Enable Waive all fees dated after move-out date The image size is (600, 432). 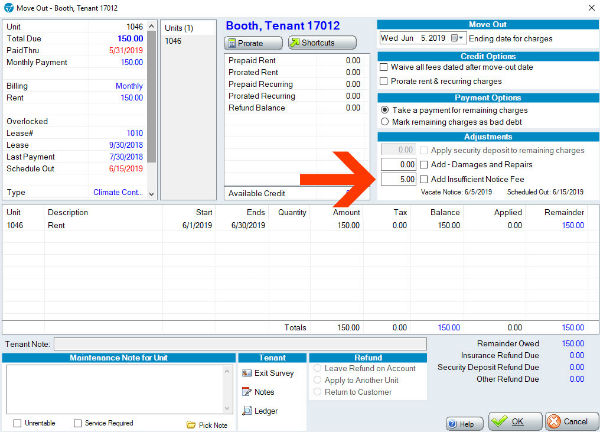384,67
